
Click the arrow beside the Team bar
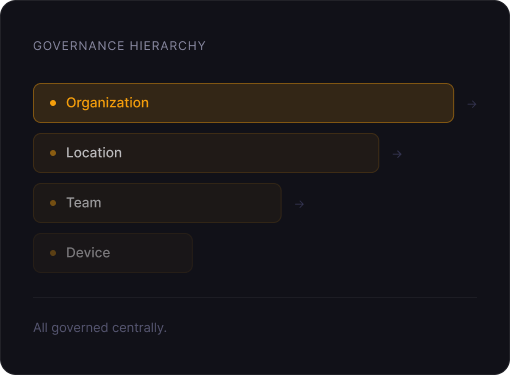(x=299, y=204)
